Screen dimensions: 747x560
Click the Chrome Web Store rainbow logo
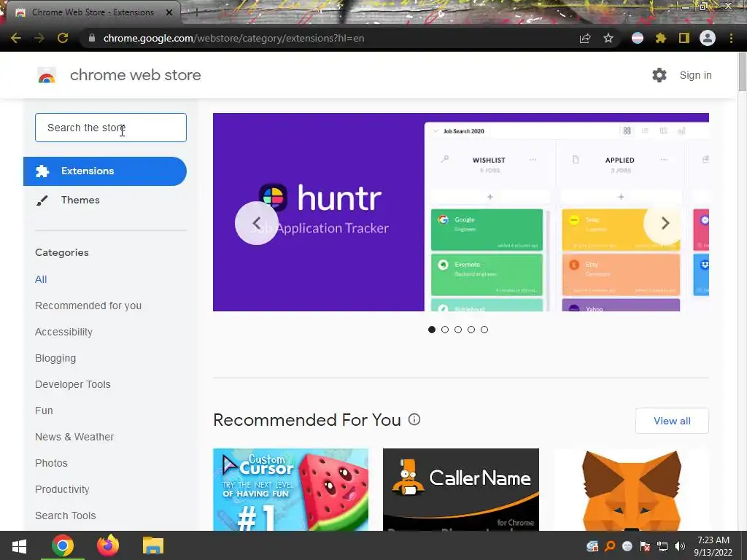point(47,75)
